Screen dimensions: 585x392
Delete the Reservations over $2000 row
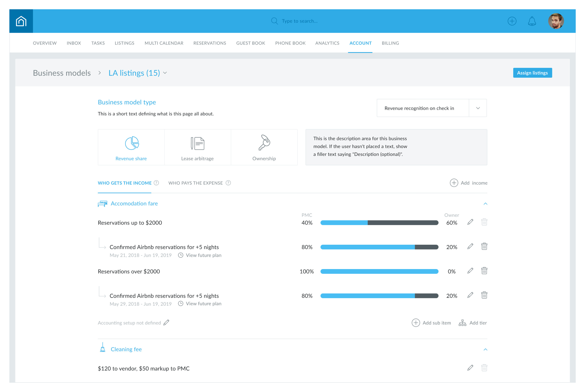tap(484, 271)
